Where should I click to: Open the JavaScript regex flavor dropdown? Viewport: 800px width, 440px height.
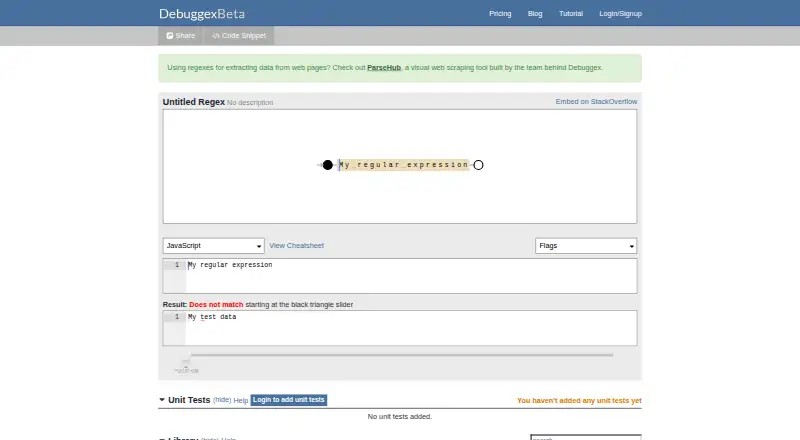pyautogui.click(x=213, y=246)
